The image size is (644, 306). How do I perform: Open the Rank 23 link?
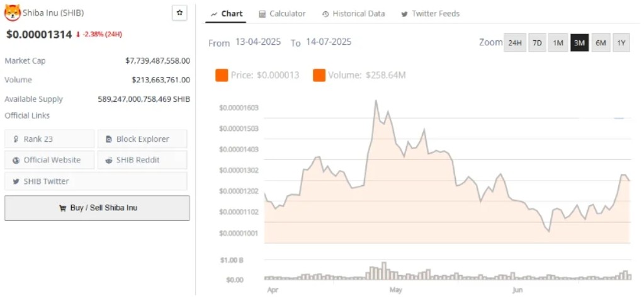tap(49, 139)
